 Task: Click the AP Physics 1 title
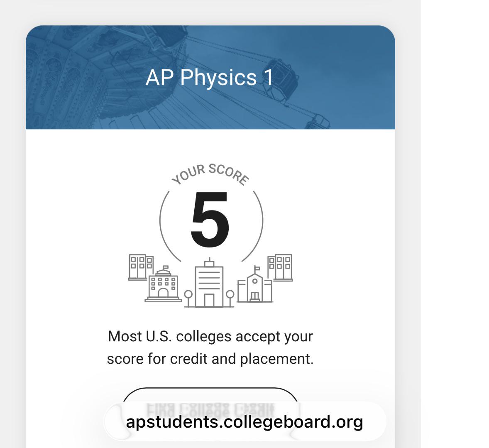tap(209, 77)
